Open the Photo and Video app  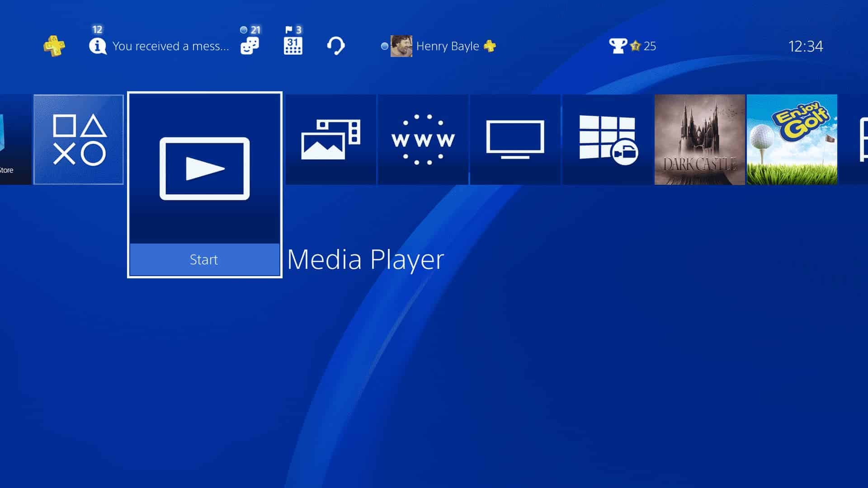(330, 139)
